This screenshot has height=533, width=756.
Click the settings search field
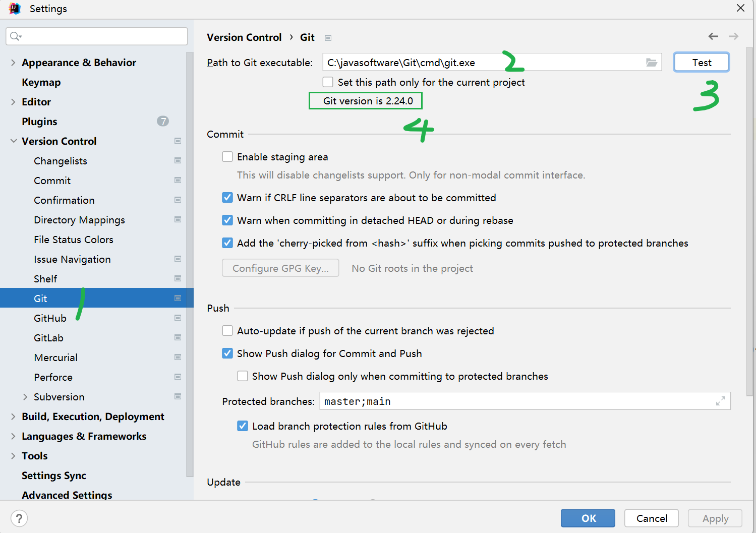(97, 36)
